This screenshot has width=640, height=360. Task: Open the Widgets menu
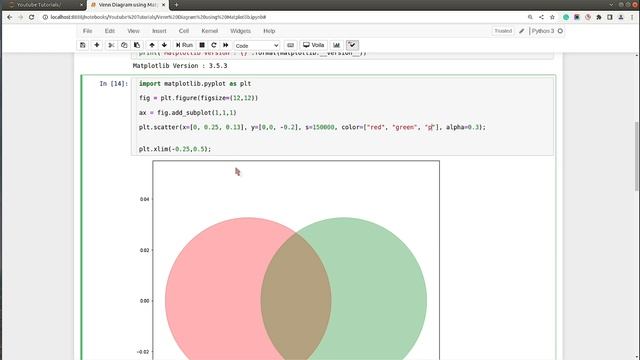tap(240, 31)
